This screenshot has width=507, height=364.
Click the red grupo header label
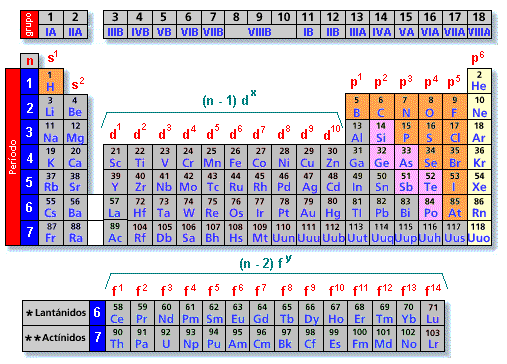(29, 24)
